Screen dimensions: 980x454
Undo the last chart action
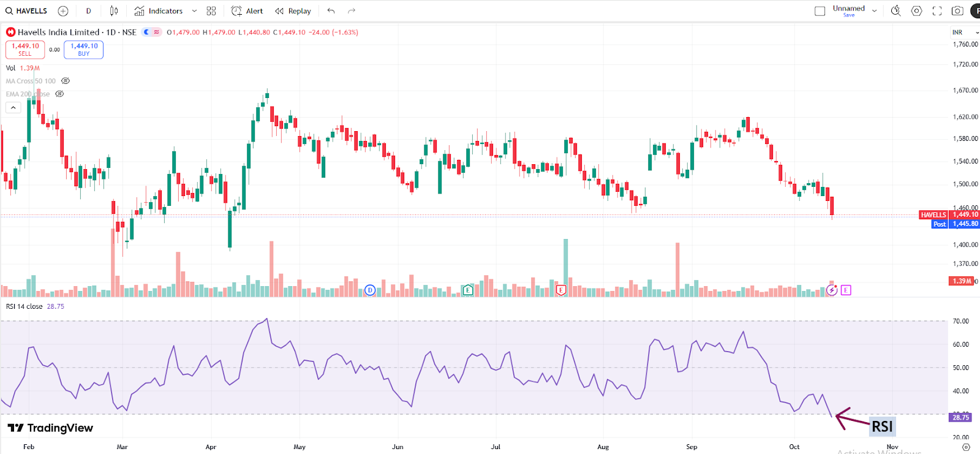[x=331, y=11]
